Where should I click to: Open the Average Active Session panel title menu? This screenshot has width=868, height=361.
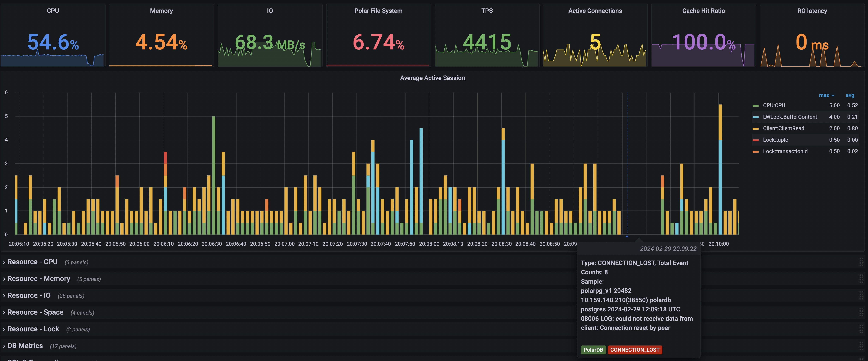[x=432, y=78]
